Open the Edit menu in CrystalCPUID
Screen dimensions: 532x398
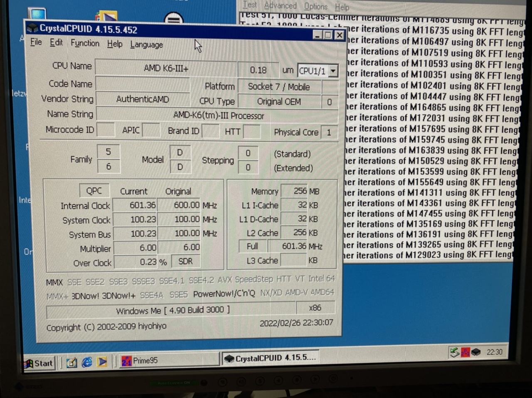point(56,42)
